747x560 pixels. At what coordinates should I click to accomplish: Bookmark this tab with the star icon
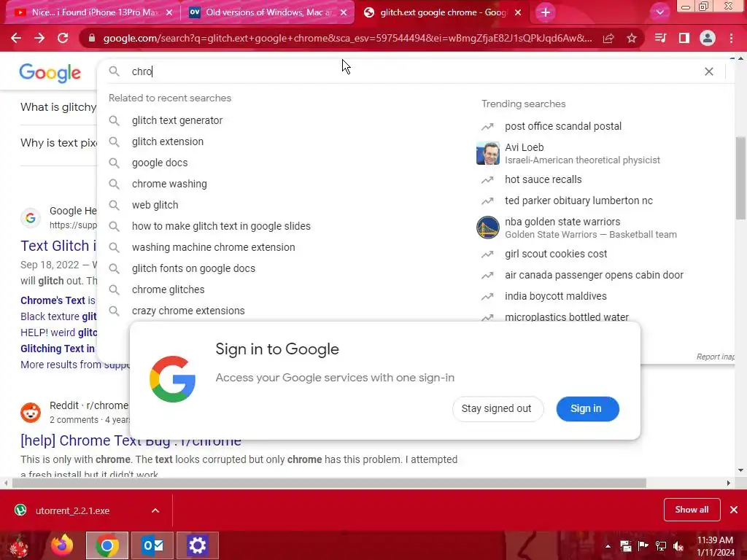tap(632, 38)
